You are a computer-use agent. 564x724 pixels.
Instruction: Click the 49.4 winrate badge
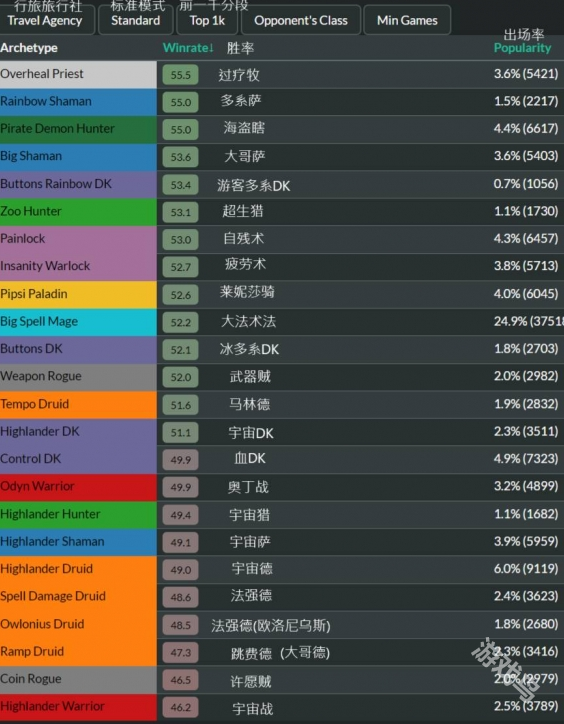pyautogui.click(x=181, y=515)
